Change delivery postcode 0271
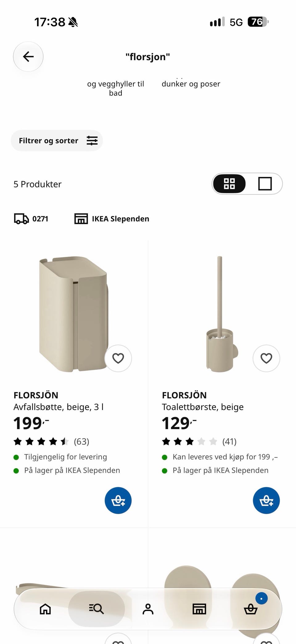296x644 pixels. pos(31,219)
